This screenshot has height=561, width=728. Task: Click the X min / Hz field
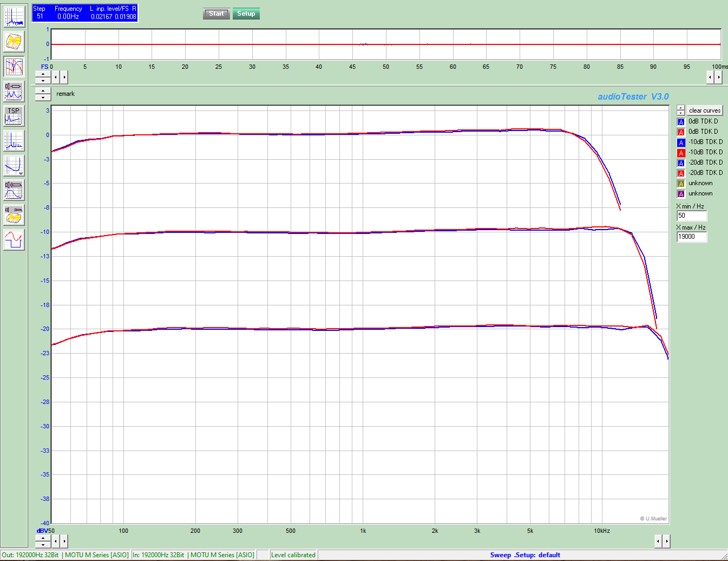pyautogui.click(x=692, y=216)
